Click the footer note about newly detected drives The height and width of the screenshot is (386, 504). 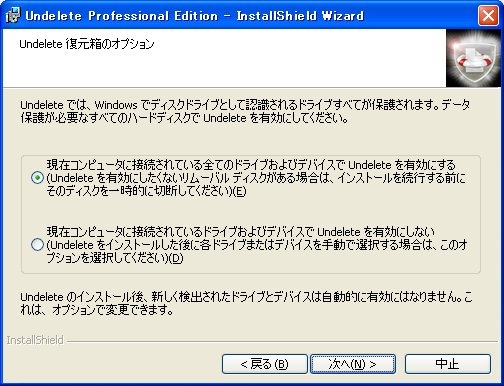[x=246, y=303]
